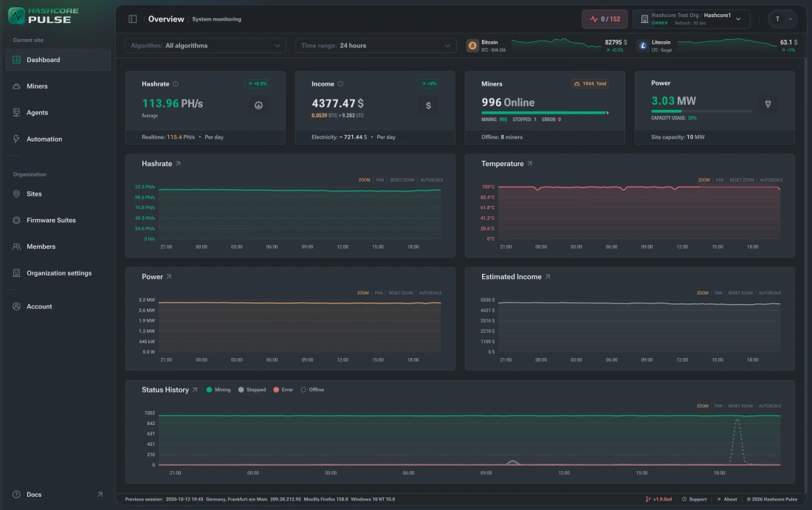This screenshot has width=812, height=510.
Task: Toggle the Offline series in the Status History legend
Action: click(312, 390)
